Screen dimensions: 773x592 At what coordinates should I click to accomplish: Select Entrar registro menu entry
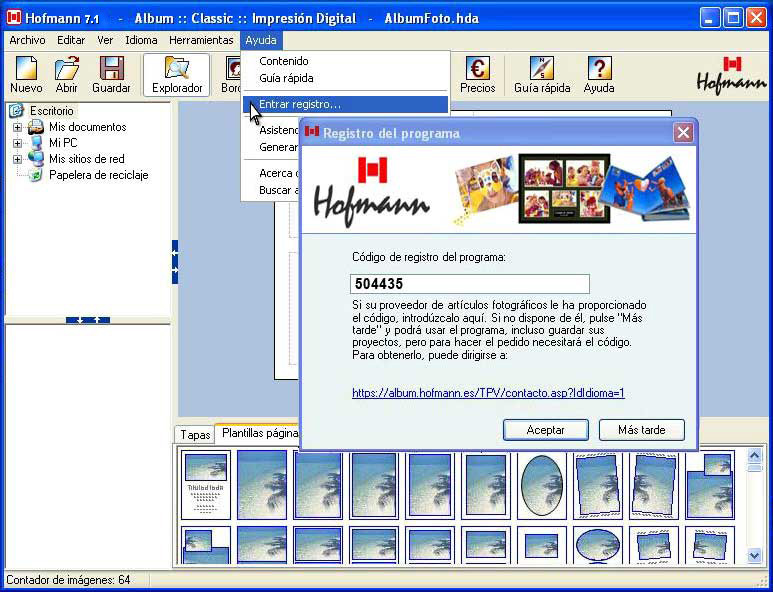click(346, 104)
